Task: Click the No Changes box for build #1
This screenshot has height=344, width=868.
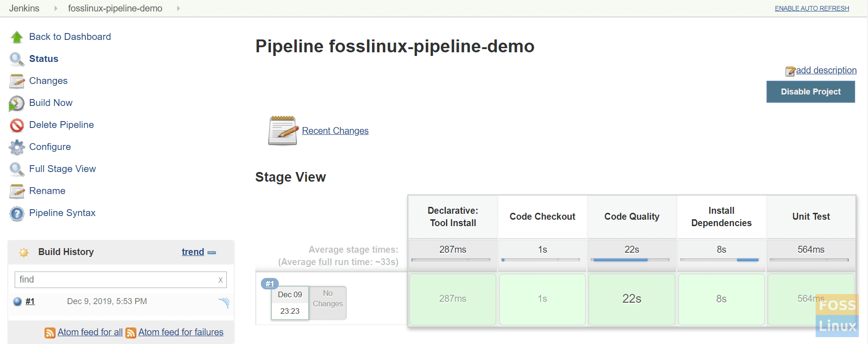Action: click(328, 303)
